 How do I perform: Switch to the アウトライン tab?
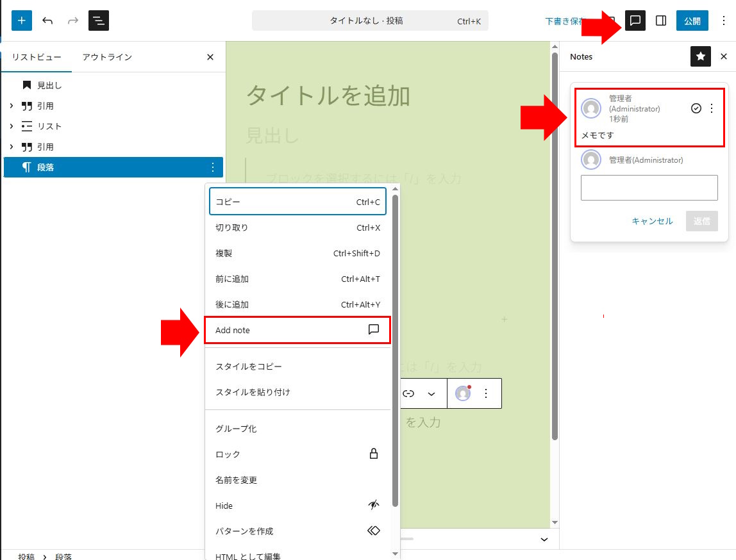tap(107, 57)
